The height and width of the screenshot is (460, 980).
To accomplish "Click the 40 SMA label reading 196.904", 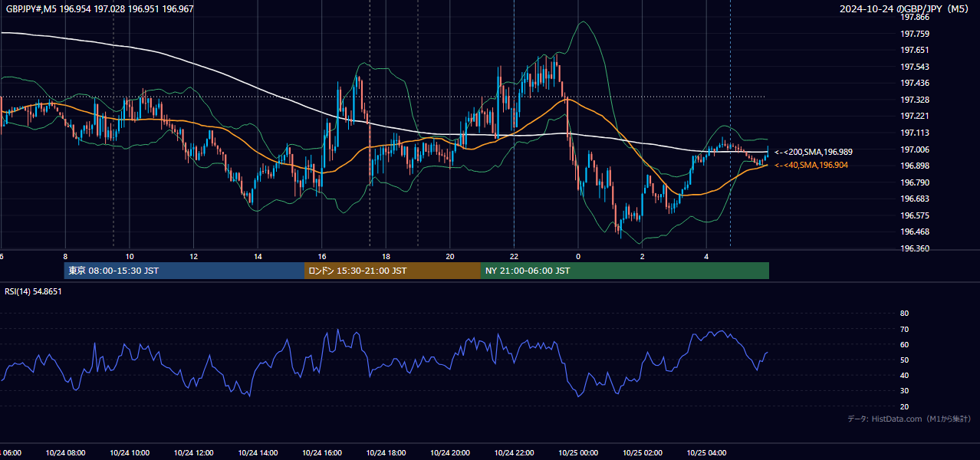I will click(x=811, y=165).
